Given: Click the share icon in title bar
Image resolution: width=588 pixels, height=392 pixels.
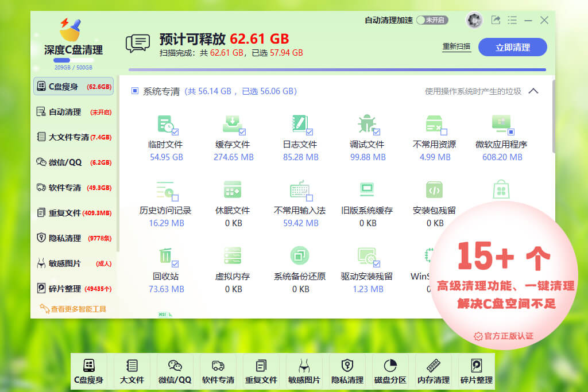Looking at the screenshot, I should pos(496,20).
